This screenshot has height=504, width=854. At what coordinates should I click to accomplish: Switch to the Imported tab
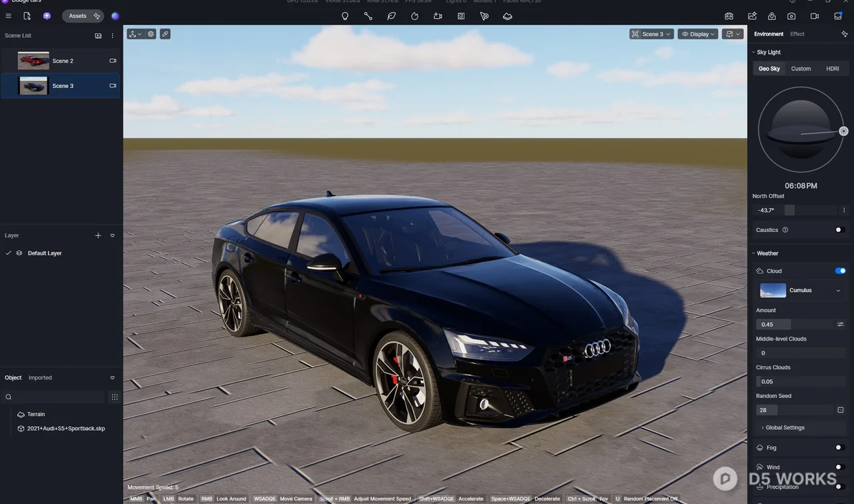(x=40, y=378)
